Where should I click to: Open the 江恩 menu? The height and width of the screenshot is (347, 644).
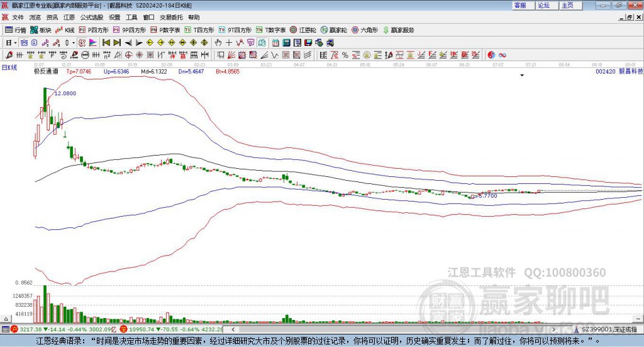(x=69, y=17)
